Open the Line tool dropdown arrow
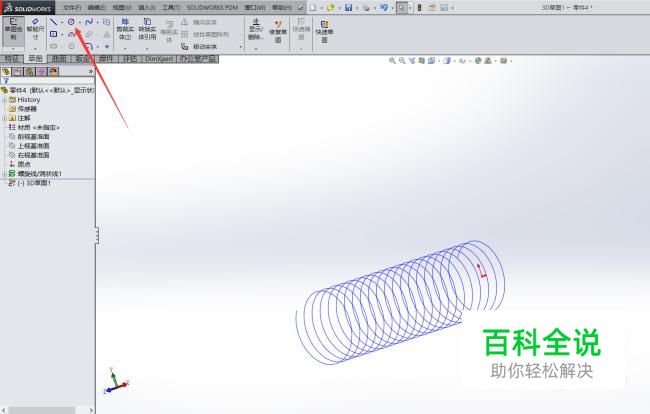Image resolution: width=650 pixels, height=414 pixels. (62, 22)
